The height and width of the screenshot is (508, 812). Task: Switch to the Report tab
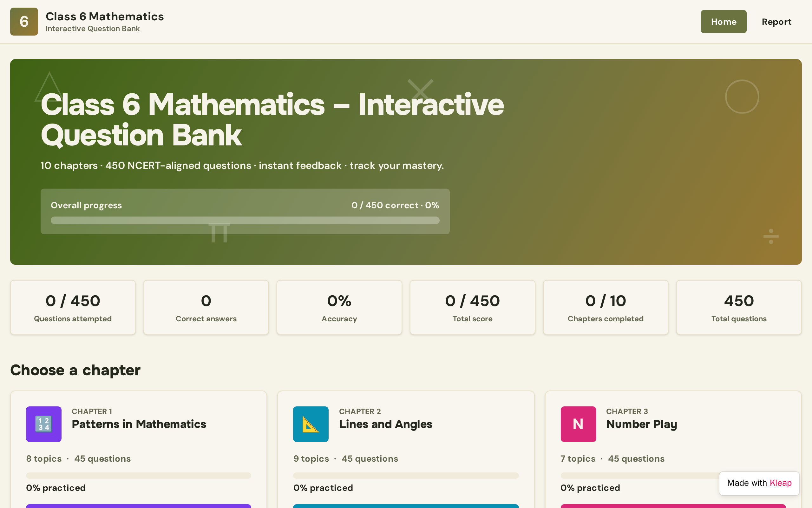click(776, 22)
